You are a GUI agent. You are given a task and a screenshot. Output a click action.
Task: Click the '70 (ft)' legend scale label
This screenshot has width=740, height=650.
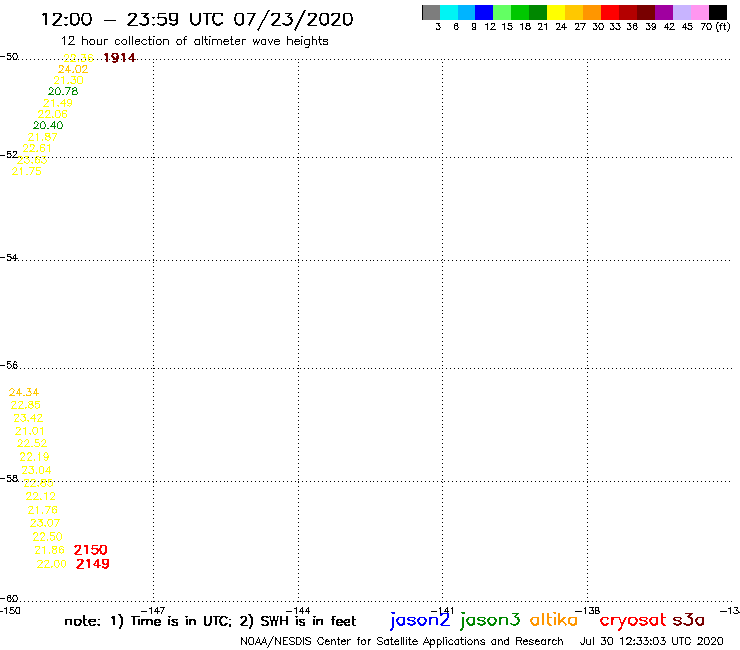click(x=715, y=27)
